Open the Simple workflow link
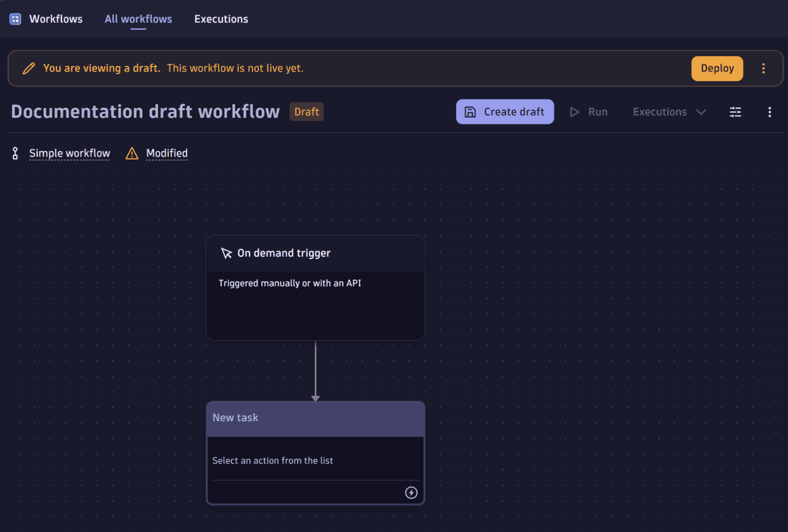The image size is (788, 532). click(x=69, y=153)
